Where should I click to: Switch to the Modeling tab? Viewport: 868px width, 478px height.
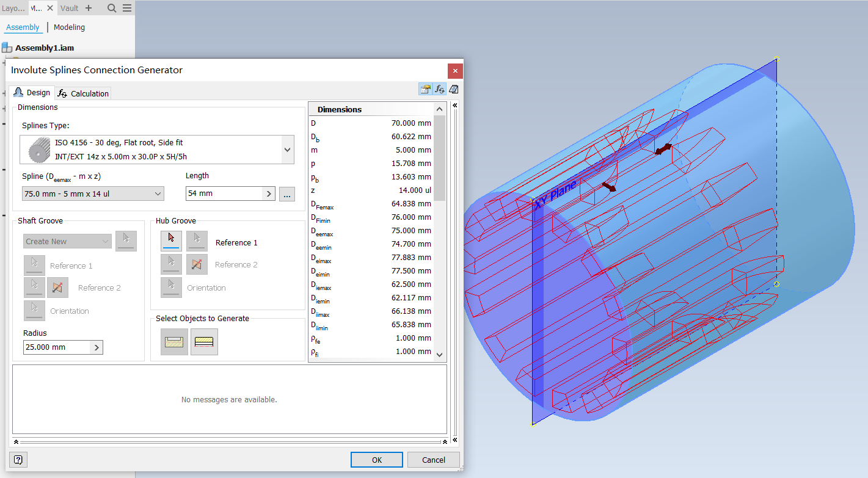68,27
